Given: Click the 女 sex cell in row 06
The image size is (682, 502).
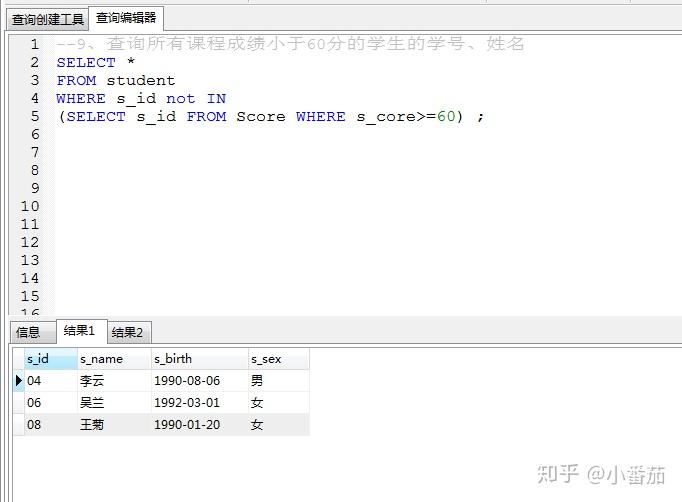Looking at the screenshot, I should point(279,402).
